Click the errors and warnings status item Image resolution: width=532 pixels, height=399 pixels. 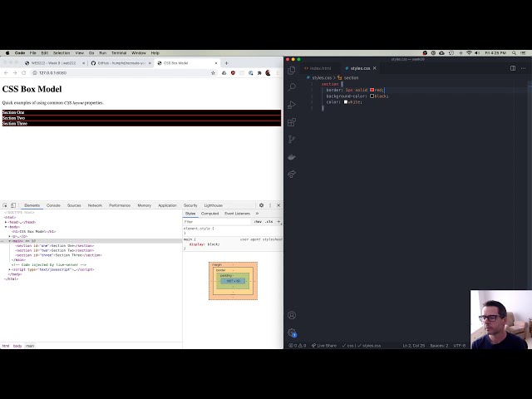click(298, 346)
